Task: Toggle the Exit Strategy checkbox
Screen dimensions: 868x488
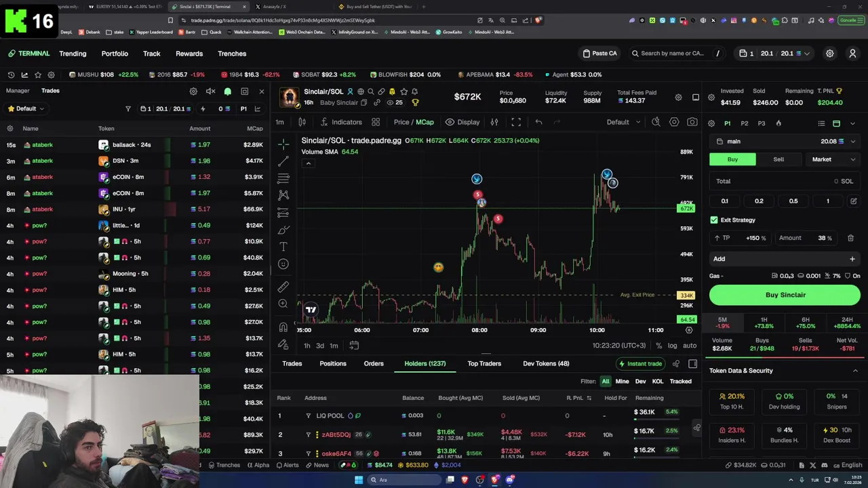Action: point(714,220)
